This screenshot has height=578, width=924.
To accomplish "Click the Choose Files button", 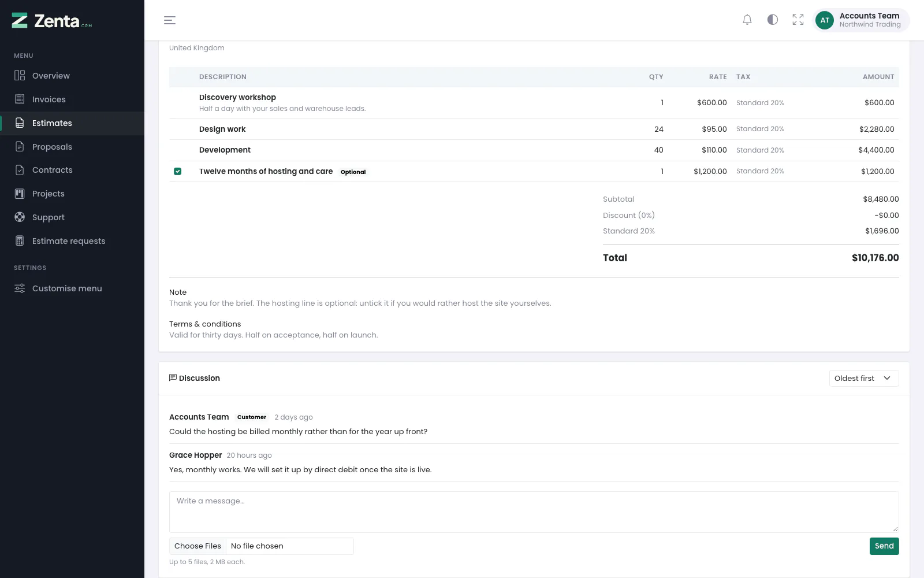I will pyautogui.click(x=198, y=546).
